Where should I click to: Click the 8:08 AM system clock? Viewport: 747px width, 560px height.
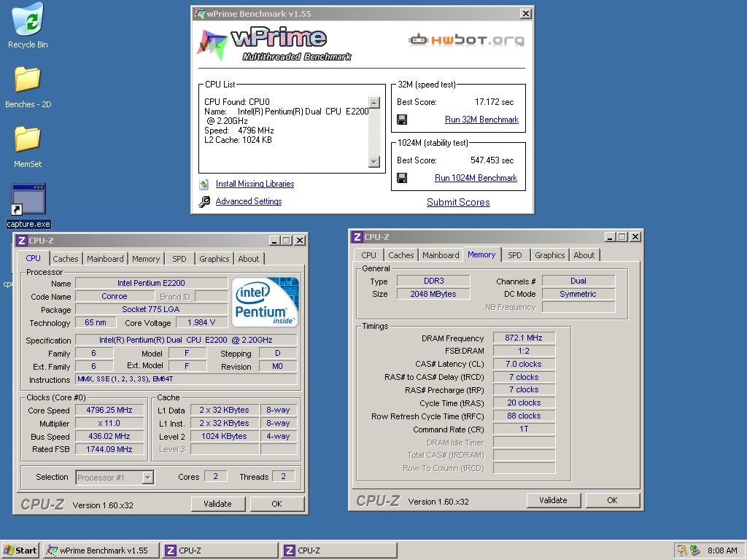[722, 551]
